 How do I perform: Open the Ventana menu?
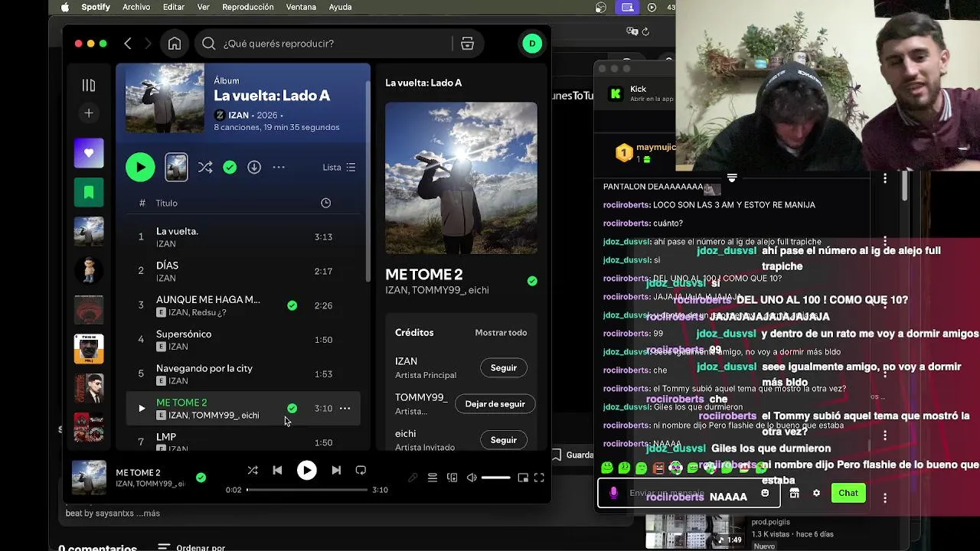coord(301,7)
